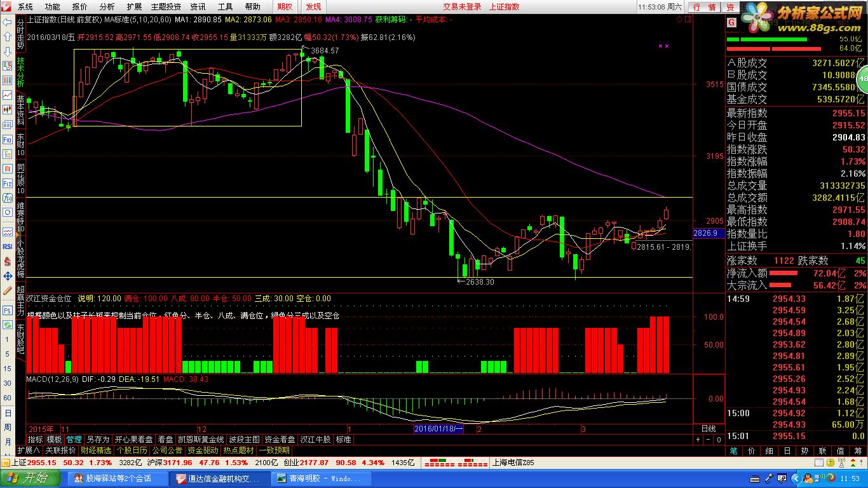Open the 主题投资 menu
The image size is (868, 488).
tap(166, 7)
